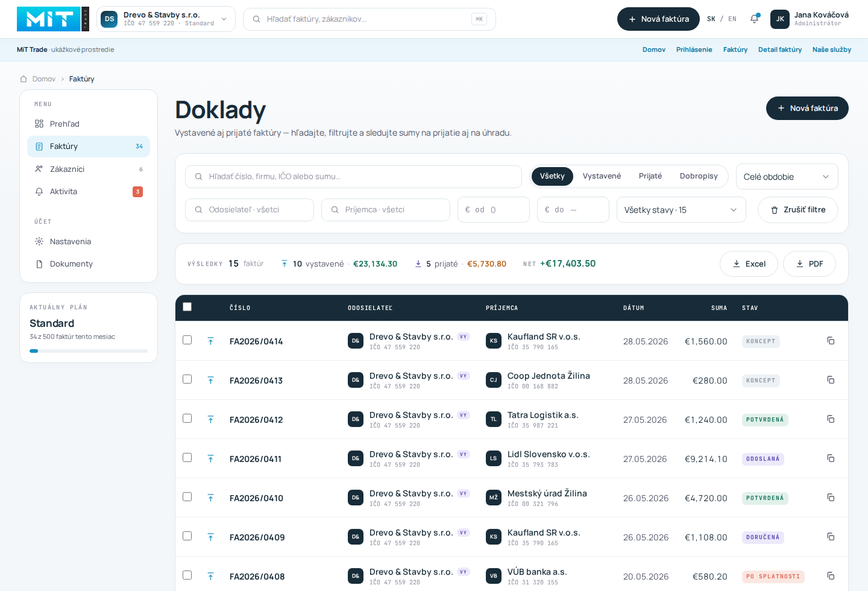The width and height of the screenshot is (868, 591).
Task: Select the checkbox for invoice FA2026/0413
Action: point(187,379)
